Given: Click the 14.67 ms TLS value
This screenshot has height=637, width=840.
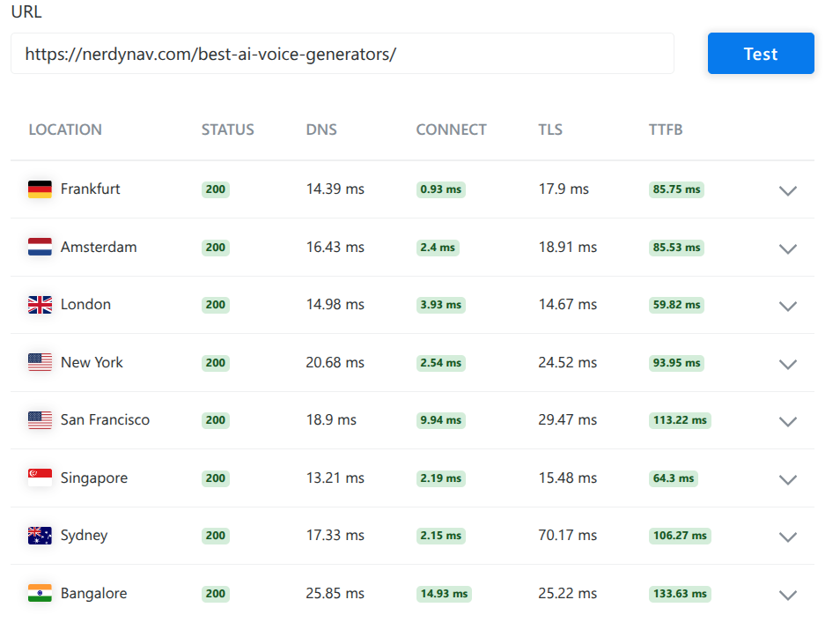Looking at the screenshot, I should point(567,304).
